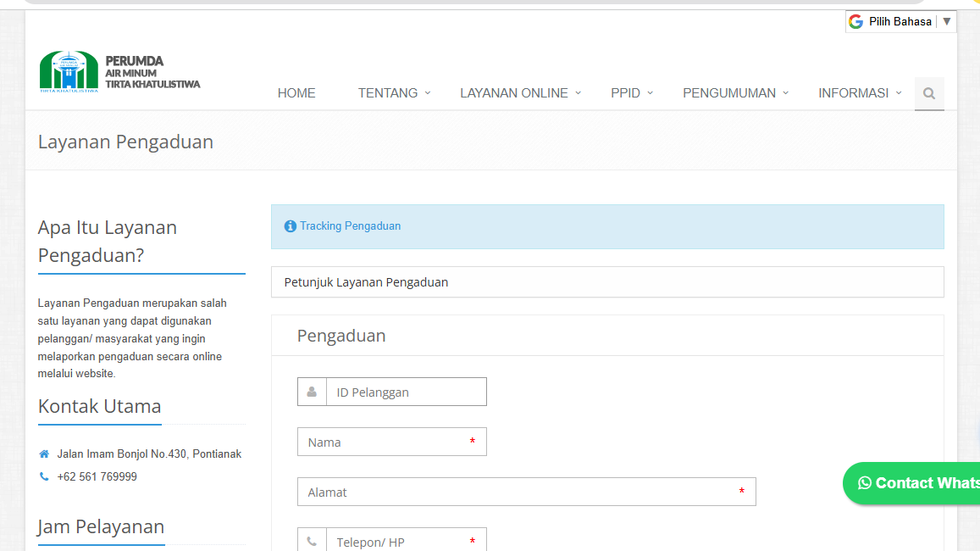Click the phone icon in Telepon/HP field
The height and width of the screenshot is (551, 980).
point(311,540)
